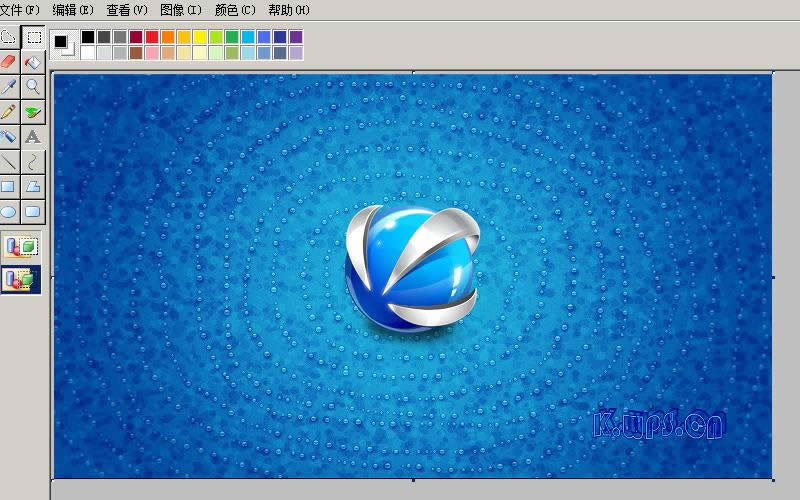
Task: Pick the Fill With Color bucket tool
Action: (x=34, y=62)
